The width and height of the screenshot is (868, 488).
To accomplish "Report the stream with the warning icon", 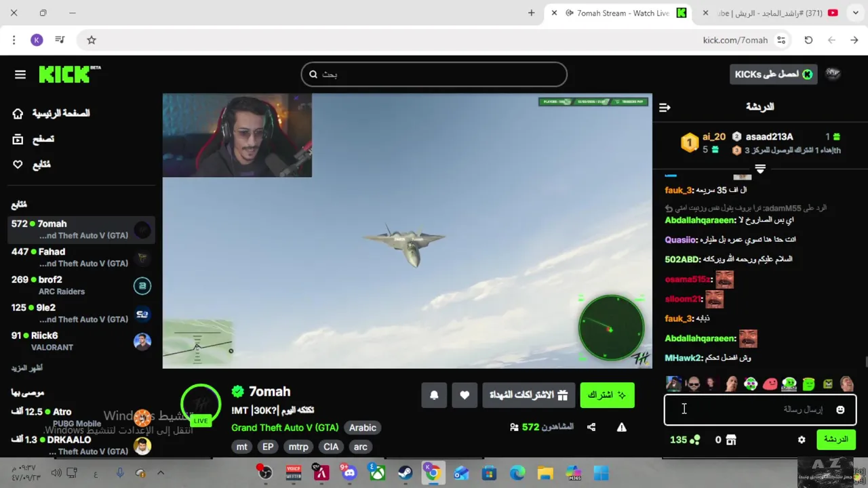I will 621,427.
